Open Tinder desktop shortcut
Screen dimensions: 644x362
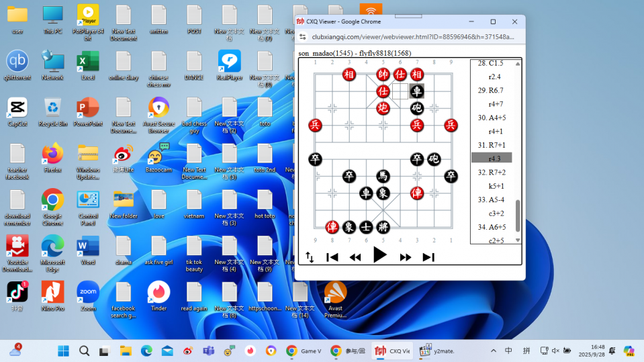pyautogui.click(x=158, y=296)
